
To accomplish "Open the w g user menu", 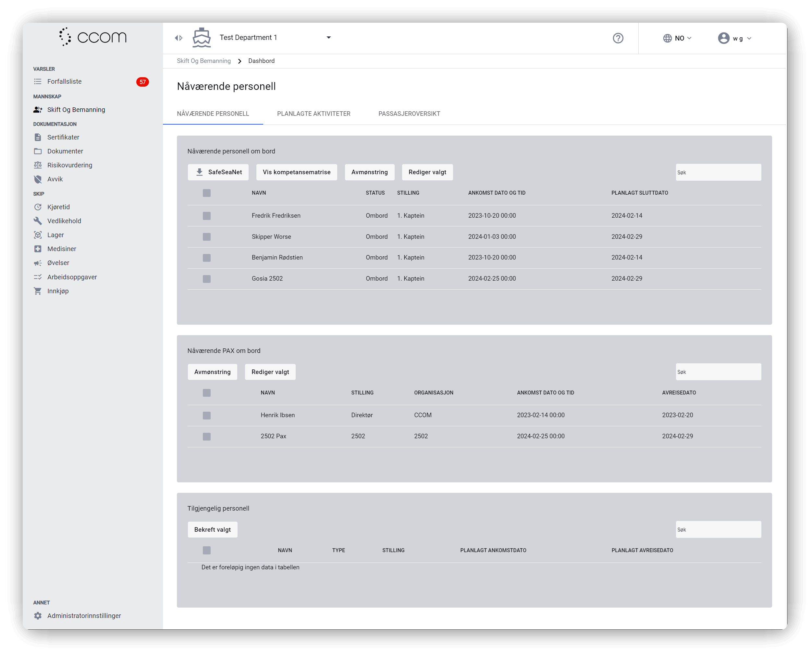I will (x=735, y=38).
